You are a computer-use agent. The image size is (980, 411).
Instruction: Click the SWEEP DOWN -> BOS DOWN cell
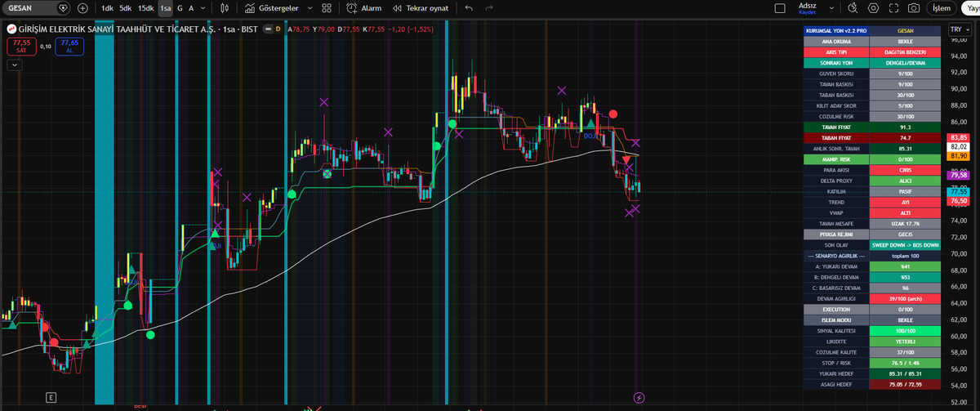coord(906,244)
